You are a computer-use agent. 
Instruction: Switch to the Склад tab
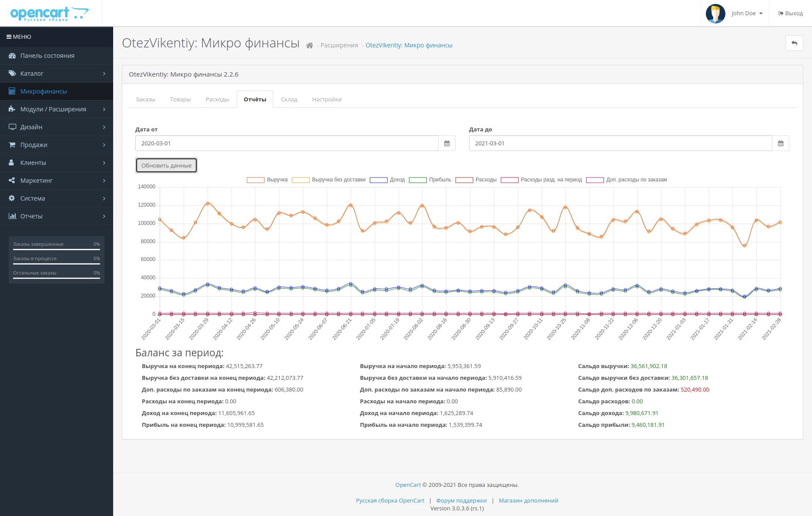click(x=289, y=99)
